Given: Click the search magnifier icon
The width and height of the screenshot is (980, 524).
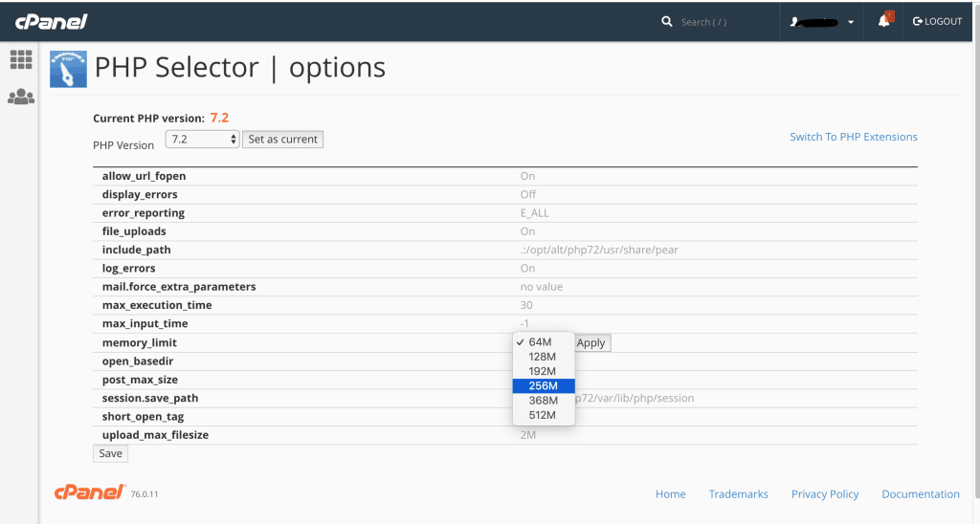Looking at the screenshot, I should click(x=667, y=21).
